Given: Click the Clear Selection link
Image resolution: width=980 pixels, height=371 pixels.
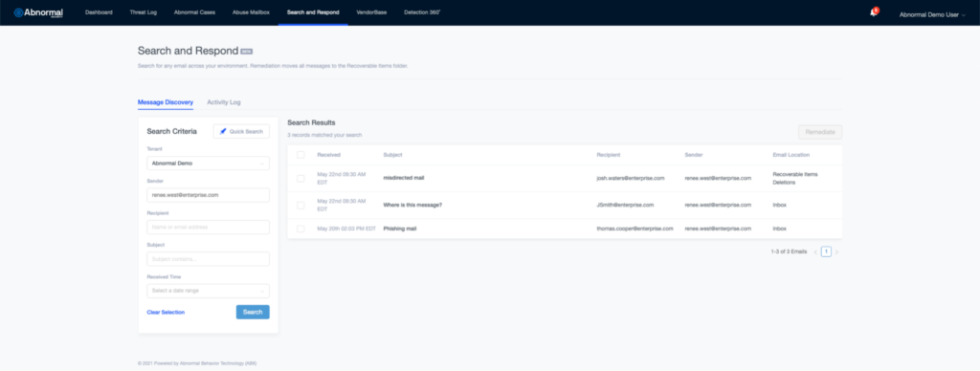Looking at the screenshot, I should (x=166, y=313).
